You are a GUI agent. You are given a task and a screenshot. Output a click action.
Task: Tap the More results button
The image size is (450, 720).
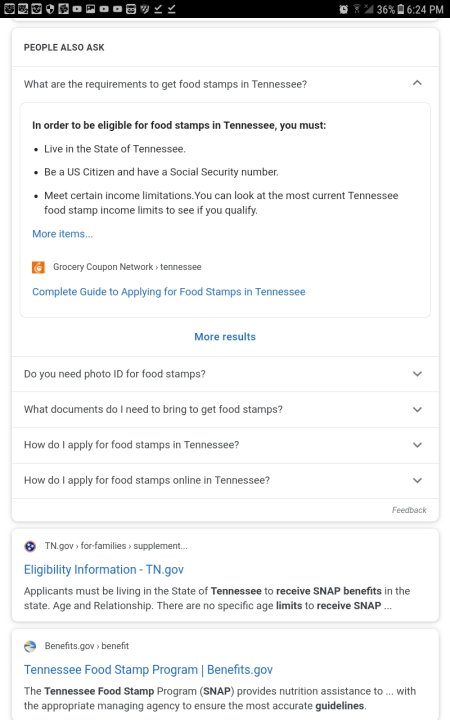tap(225, 337)
